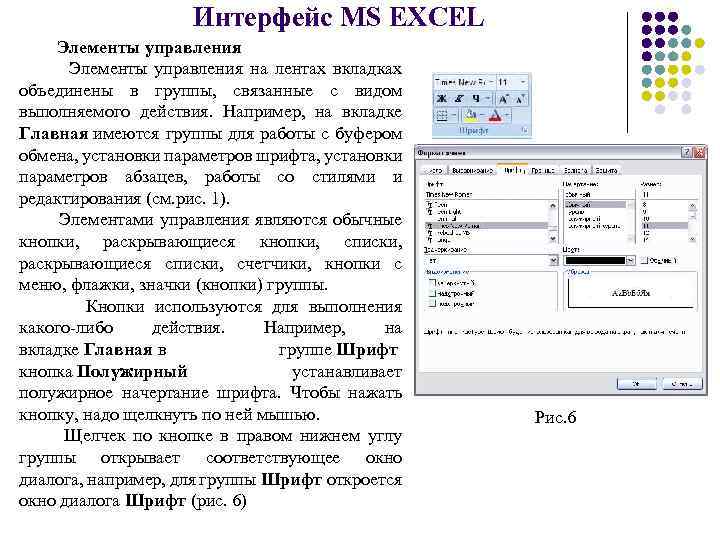
Task: Close the Format Cells dialog with X
Action: click(699, 152)
